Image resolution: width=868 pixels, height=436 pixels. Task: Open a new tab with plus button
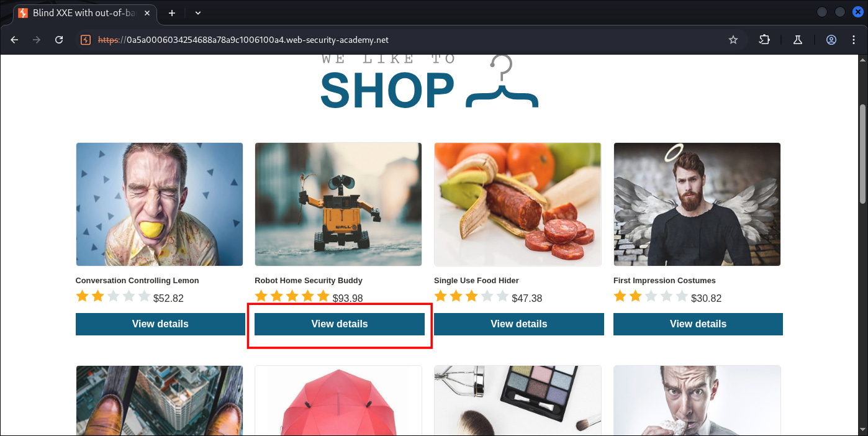coord(172,12)
